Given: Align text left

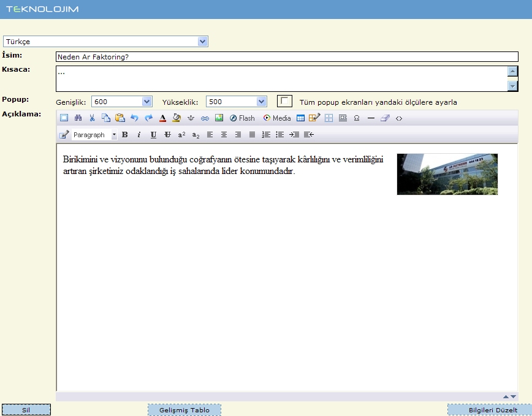Looking at the screenshot, I should point(210,135).
